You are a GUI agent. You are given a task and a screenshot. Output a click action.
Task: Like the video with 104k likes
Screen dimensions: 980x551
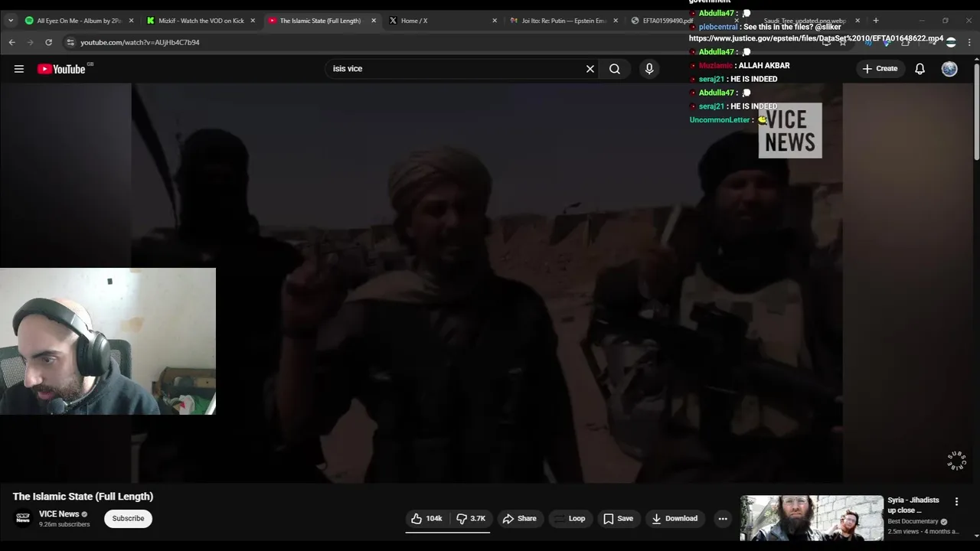(426, 519)
